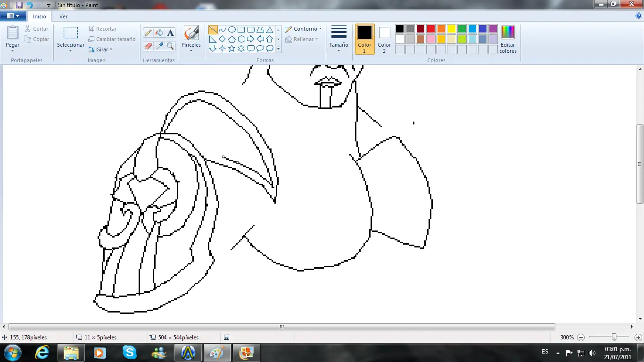Choose the Triangle shape
The image size is (644, 362).
[x=270, y=30]
